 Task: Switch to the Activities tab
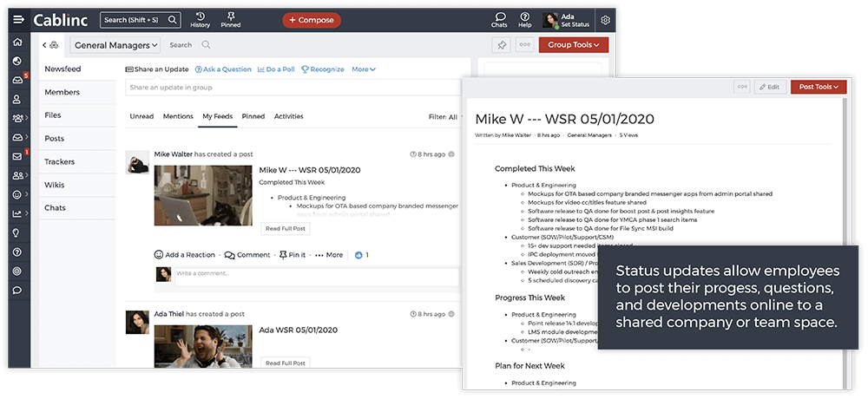[x=289, y=116]
